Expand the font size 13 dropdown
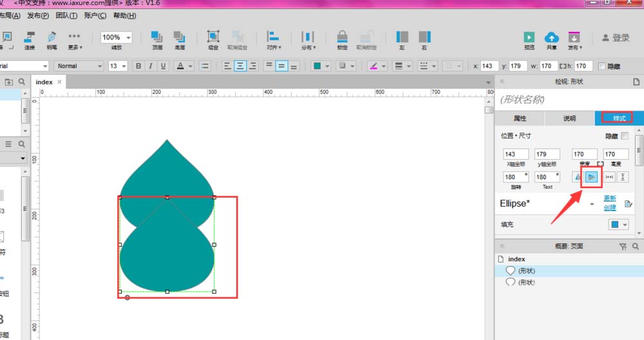The height and width of the screenshot is (340, 644). click(x=117, y=66)
